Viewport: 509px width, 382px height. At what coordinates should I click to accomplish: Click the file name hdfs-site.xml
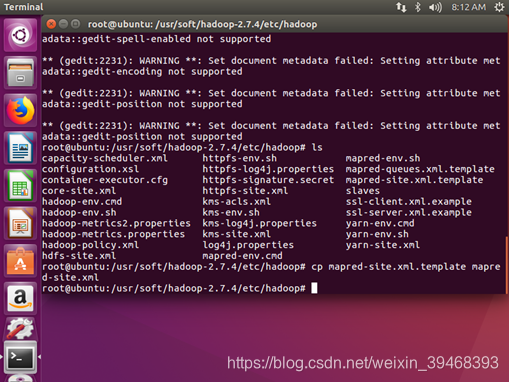(79, 256)
